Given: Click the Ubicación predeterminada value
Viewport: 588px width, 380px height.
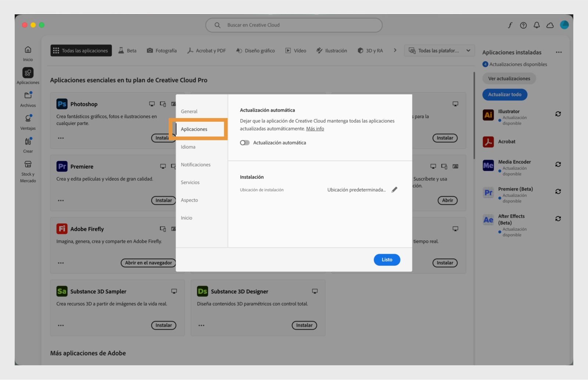Looking at the screenshot, I should [356, 190].
